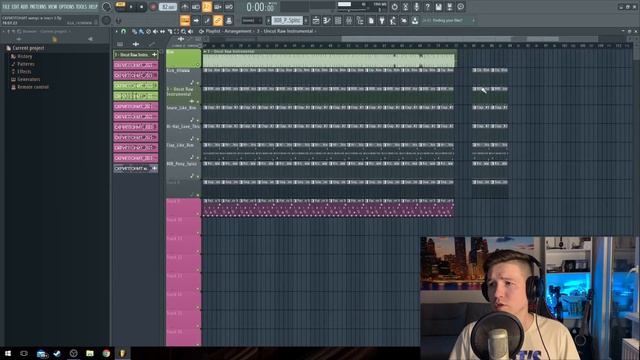The width and height of the screenshot is (640, 360).
Task: Open the mixer view icon
Action: (x=349, y=20)
